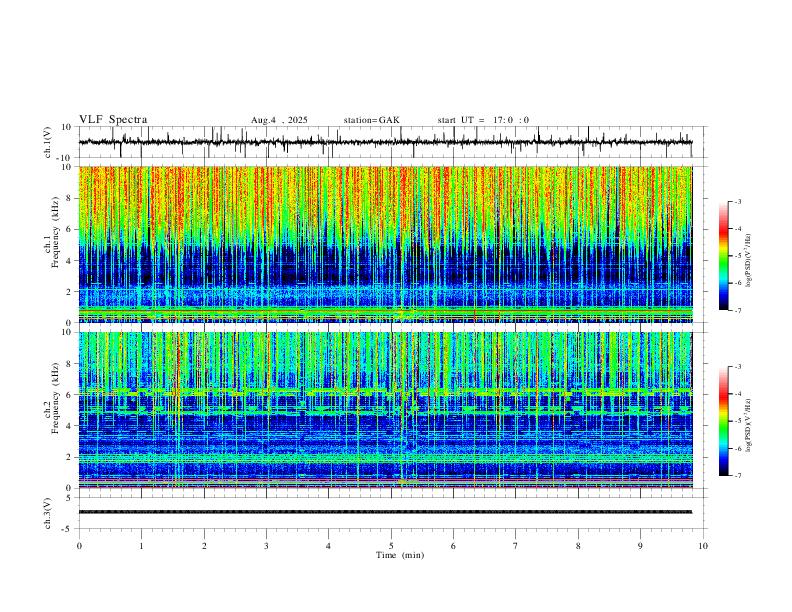The image size is (792, 612).
Task: Click the "station=GAK" label
Action: click(x=371, y=120)
